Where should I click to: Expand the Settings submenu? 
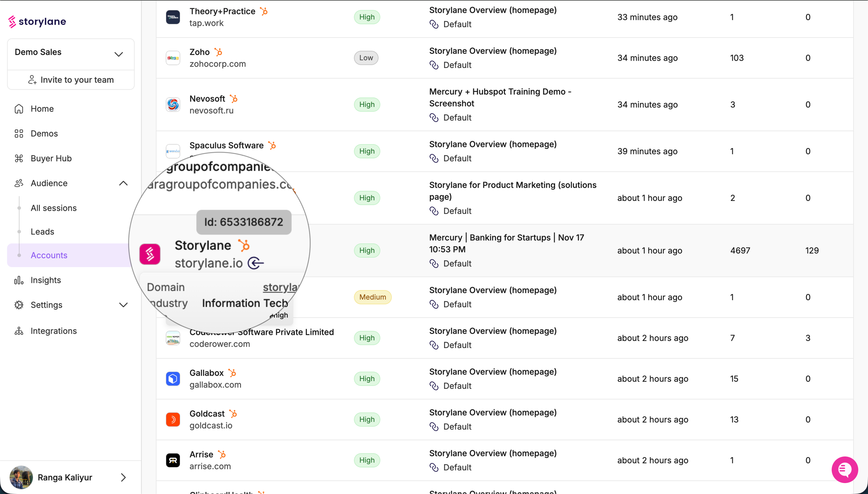[123, 305]
